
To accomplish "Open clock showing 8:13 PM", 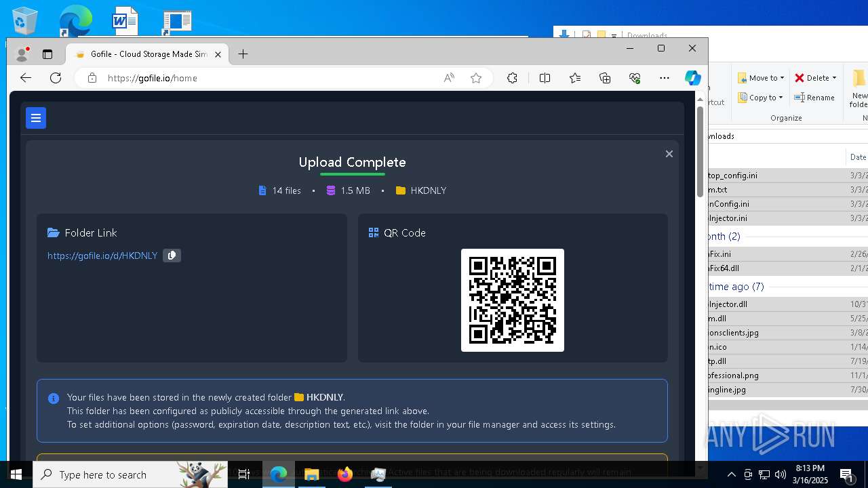I will click(x=811, y=474).
